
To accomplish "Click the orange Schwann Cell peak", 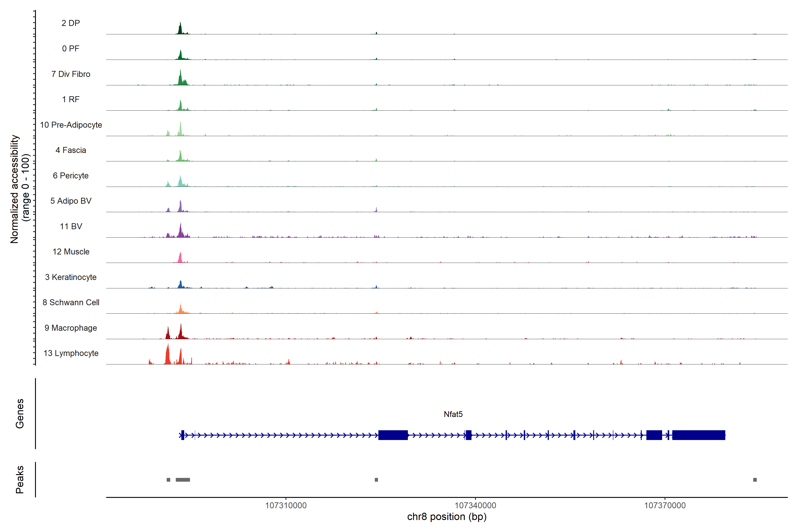I will pos(180,309).
